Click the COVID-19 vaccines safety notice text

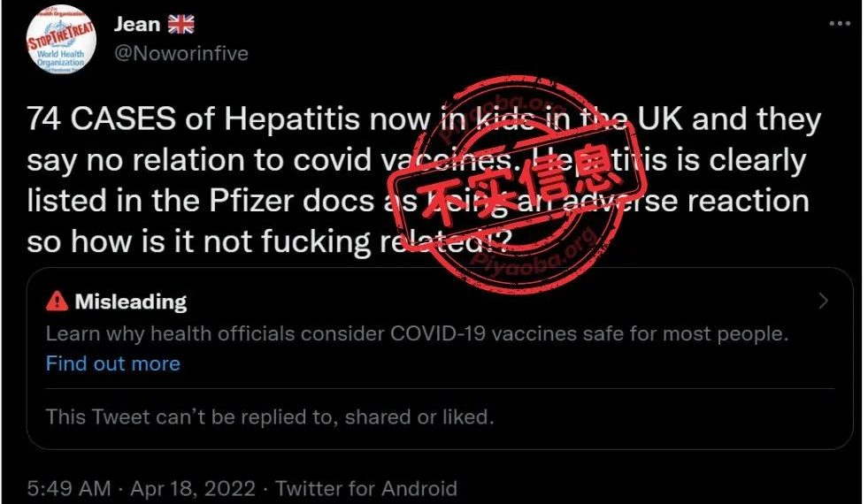pos(417,334)
